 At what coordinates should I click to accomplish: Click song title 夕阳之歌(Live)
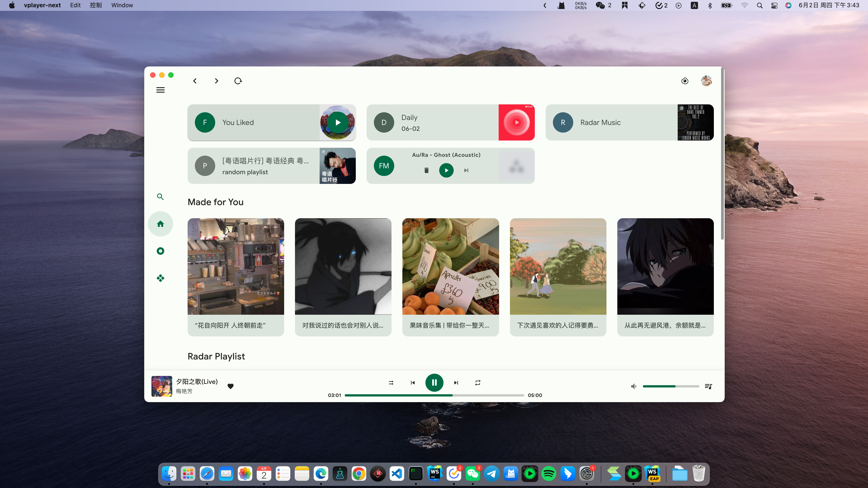(197, 382)
